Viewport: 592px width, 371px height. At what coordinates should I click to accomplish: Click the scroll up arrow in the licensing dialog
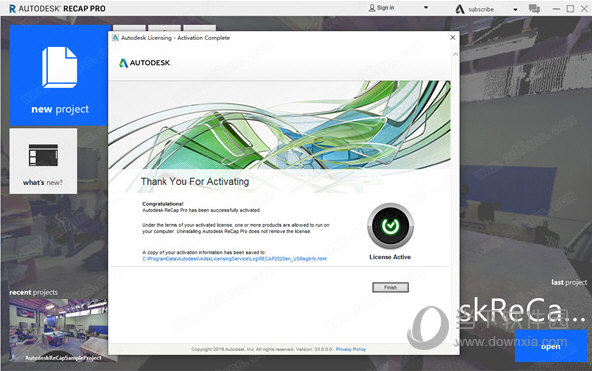pyautogui.click(x=455, y=55)
